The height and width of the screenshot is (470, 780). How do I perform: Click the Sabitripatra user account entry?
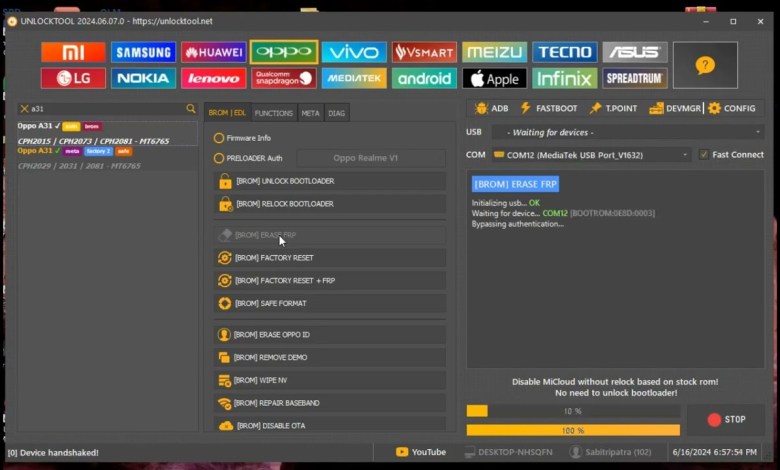click(x=610, y=452)
